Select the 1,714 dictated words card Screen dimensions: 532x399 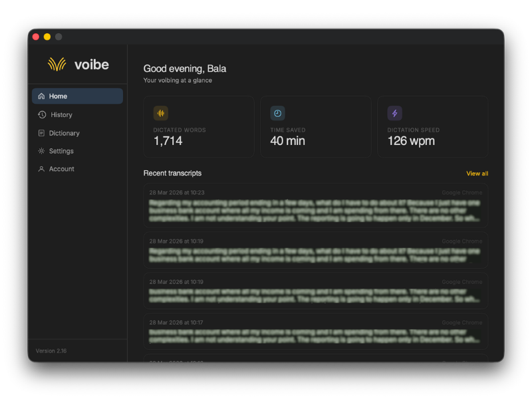click(198, 127)
